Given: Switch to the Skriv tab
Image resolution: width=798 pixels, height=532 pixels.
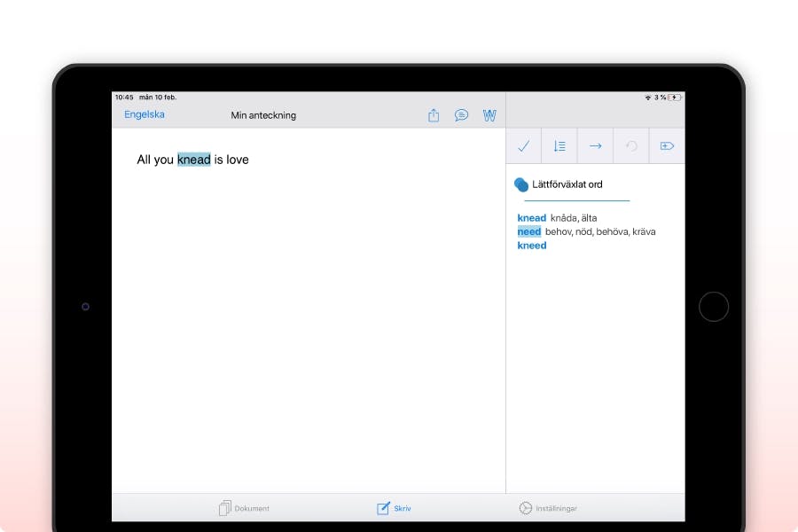Looking at the screenshot, I should (394, 507).
